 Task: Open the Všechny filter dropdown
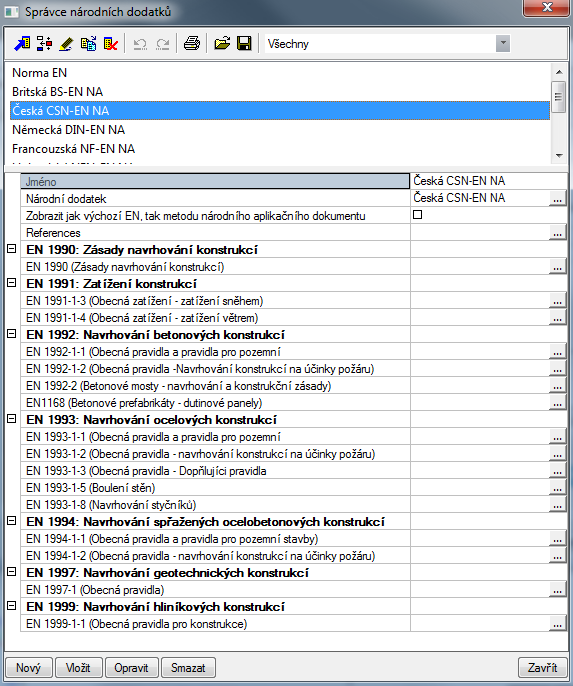pyautogui.click(x=503, y=44)
